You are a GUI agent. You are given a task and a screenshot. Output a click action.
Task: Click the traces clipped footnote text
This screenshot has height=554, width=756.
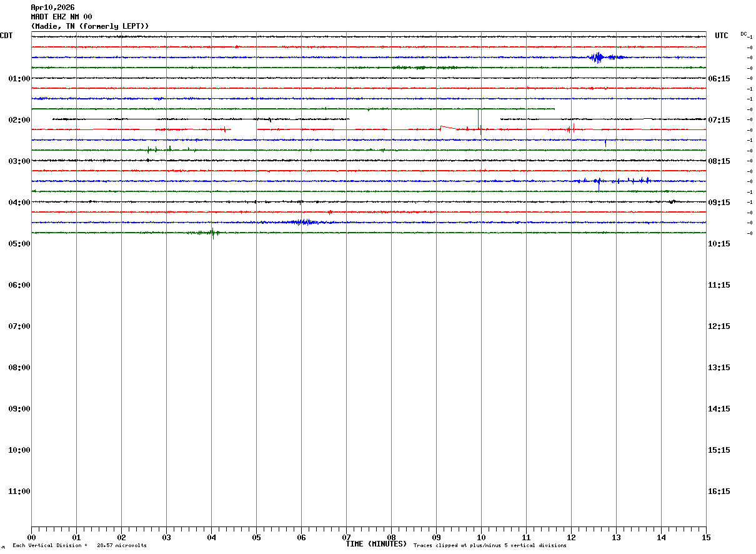tap(490, 546)
